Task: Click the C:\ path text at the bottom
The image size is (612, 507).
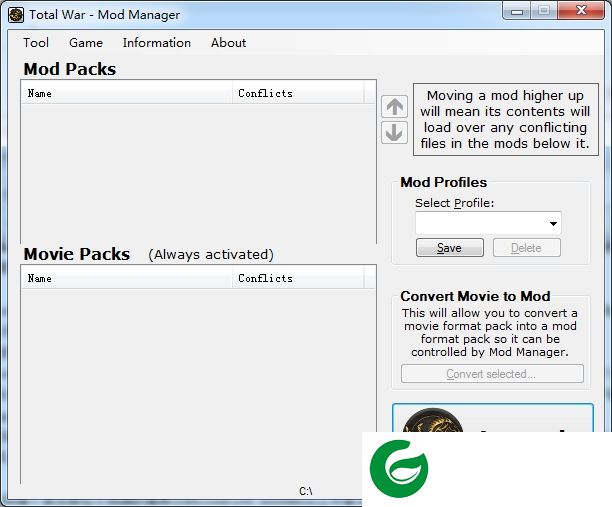Action: [306, 491]
